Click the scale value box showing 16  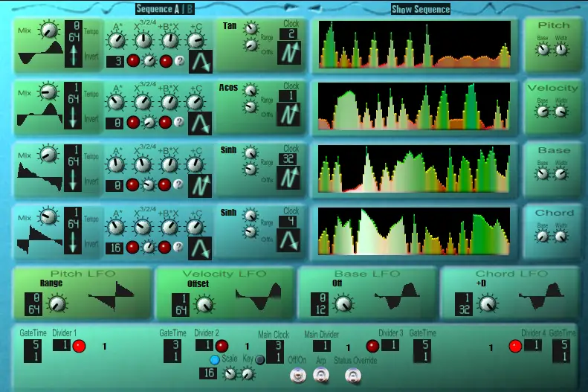208,373
